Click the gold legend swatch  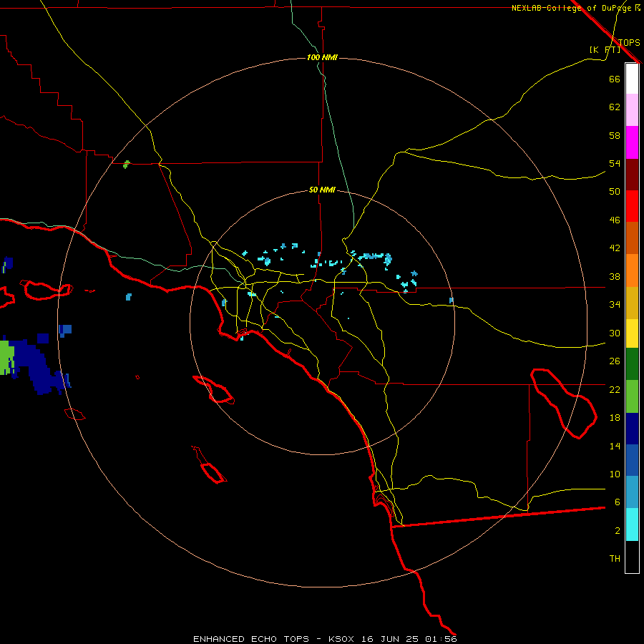[632, 303]
